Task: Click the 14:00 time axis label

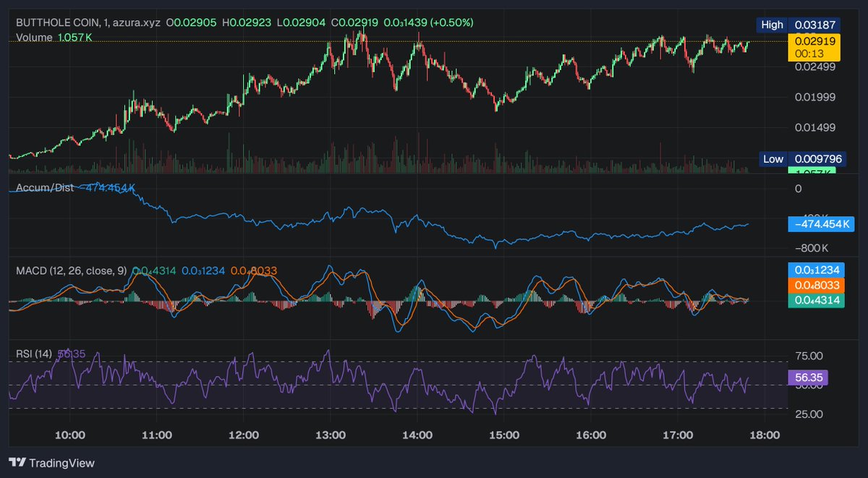Action: (x=417, y=435)
